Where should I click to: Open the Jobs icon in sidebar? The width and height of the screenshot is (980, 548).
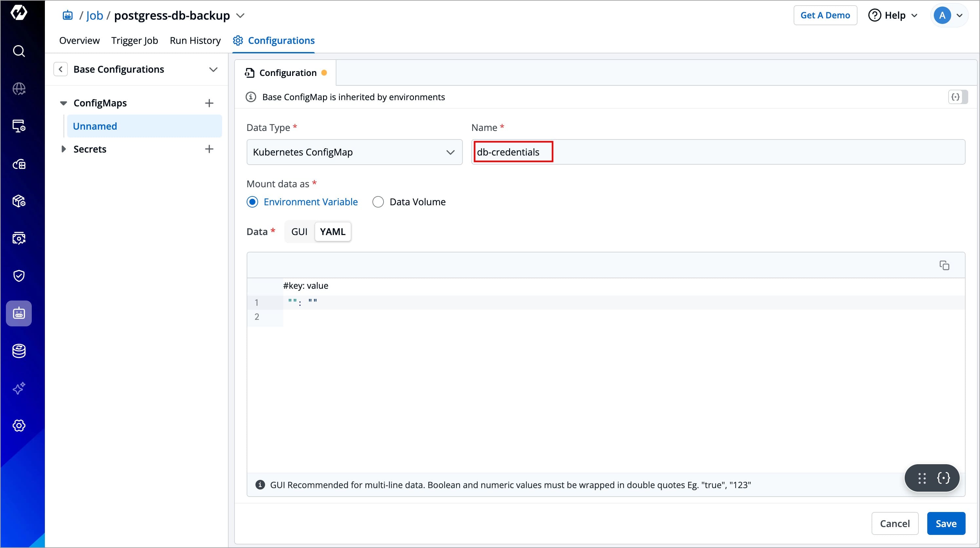pyautogui.click(x=19, y=313)
